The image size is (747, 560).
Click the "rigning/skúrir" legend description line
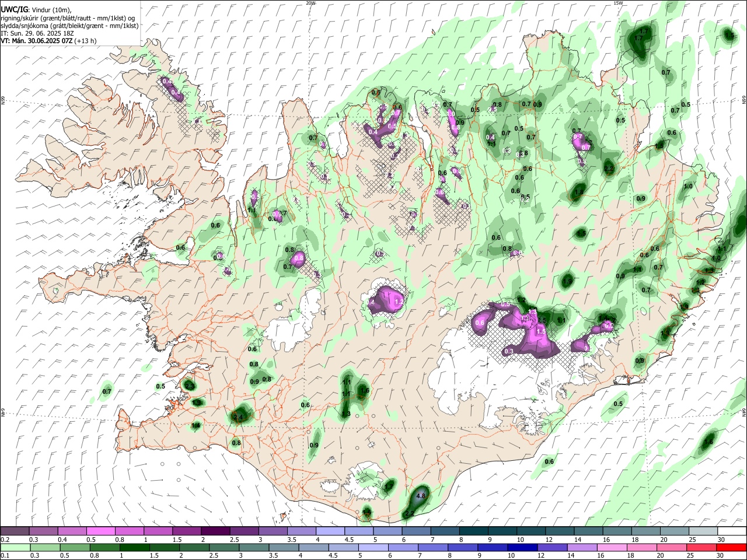(68, 17)
